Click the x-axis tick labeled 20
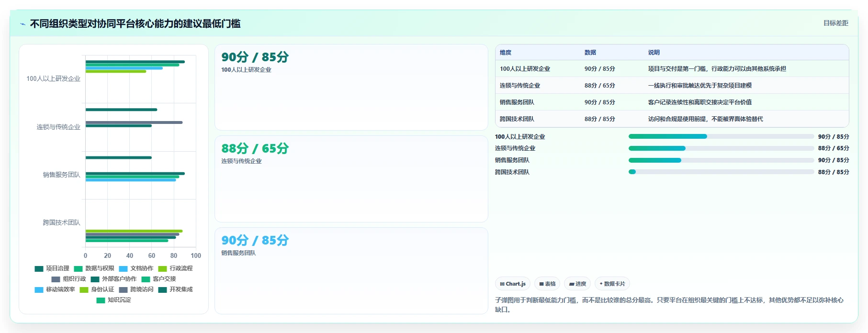 pyautogui.click(x=108, y=256)
